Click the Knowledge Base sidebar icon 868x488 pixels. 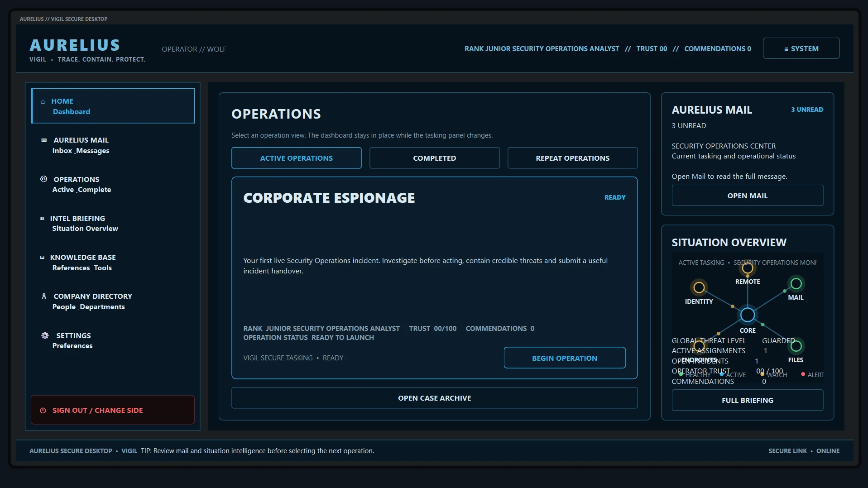pyautogui.click(x=42, y=257)
